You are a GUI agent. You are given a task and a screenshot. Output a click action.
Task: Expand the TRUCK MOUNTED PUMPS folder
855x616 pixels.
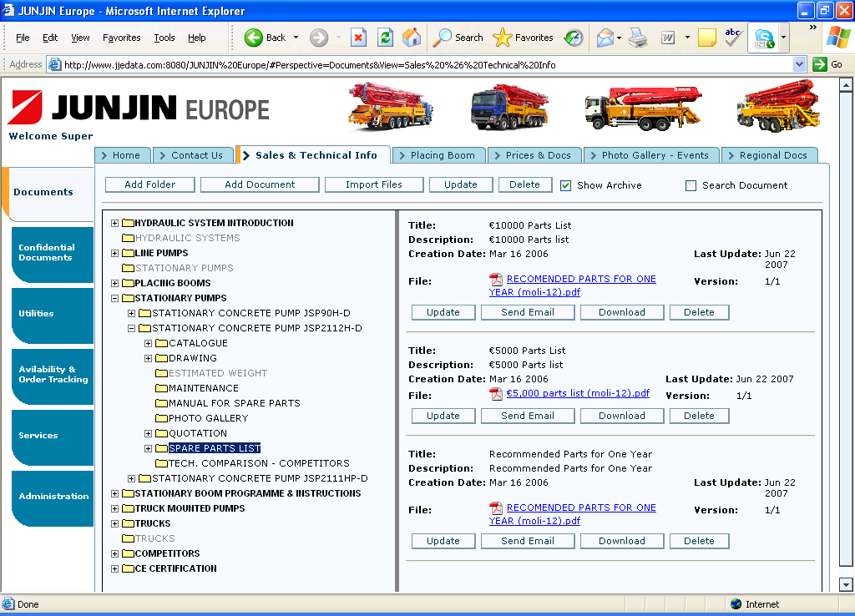point(115,508)
